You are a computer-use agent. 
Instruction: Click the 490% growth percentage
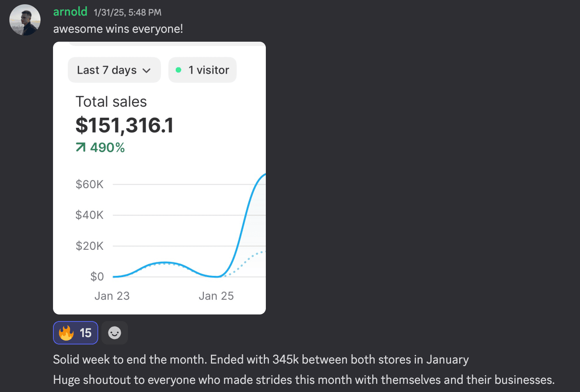pos(107,147)
